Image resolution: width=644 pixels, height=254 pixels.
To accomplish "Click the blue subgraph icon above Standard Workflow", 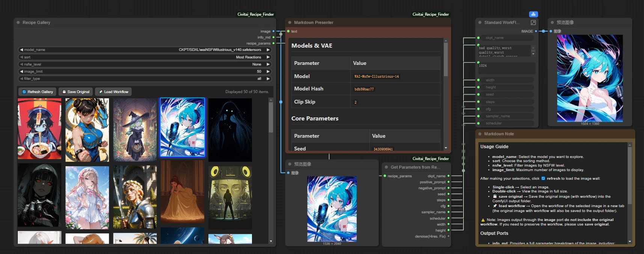I will [x=533, y=14].
